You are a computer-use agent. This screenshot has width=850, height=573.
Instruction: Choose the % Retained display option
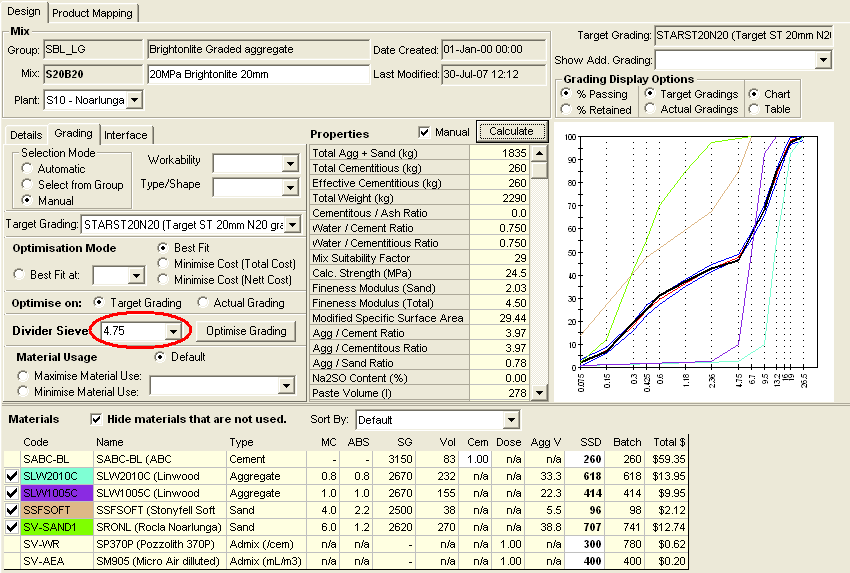(x=567, y=109)
